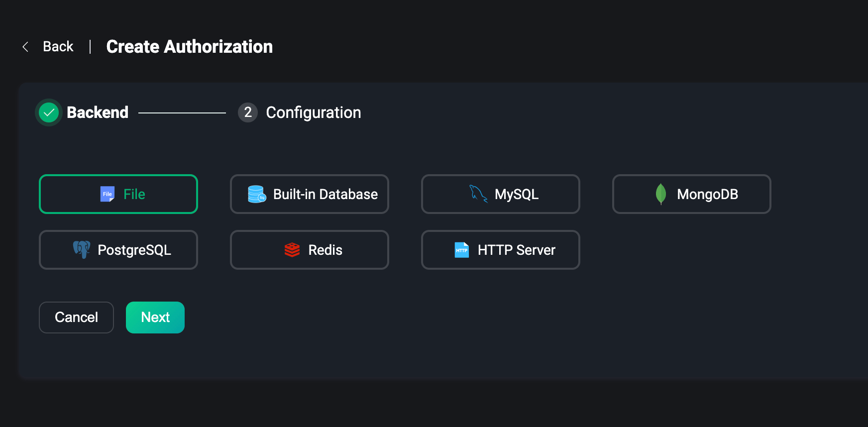868x427 pixels.
Task: Jump to step 2 Configuration
Action: [x=313, y=112]
